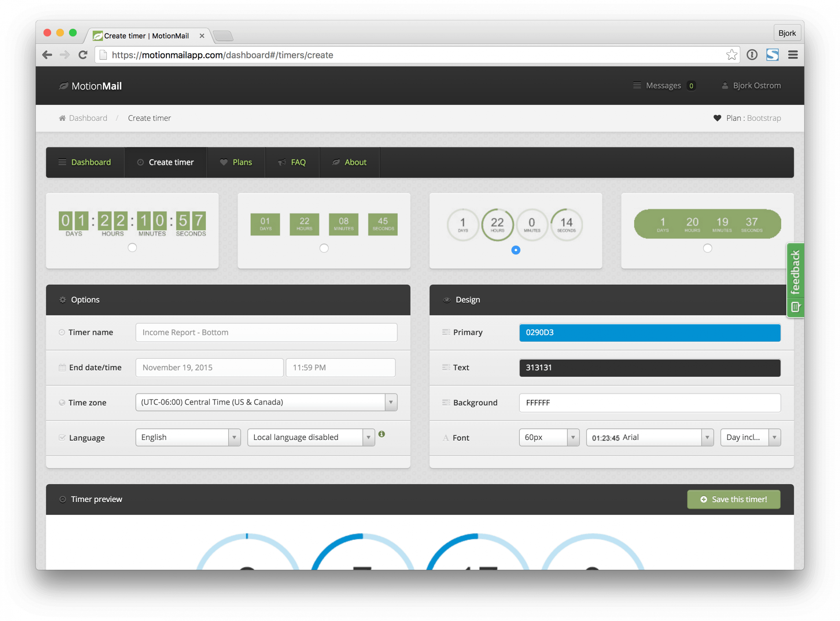Click inside the Timer name input field
Screen dimensions: 840x621
click(x=266, y=332)
